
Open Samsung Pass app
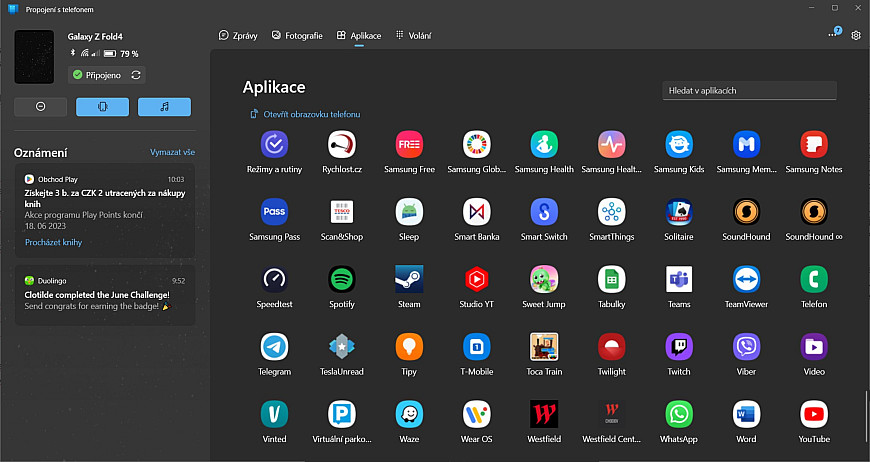tap(274, 212)
